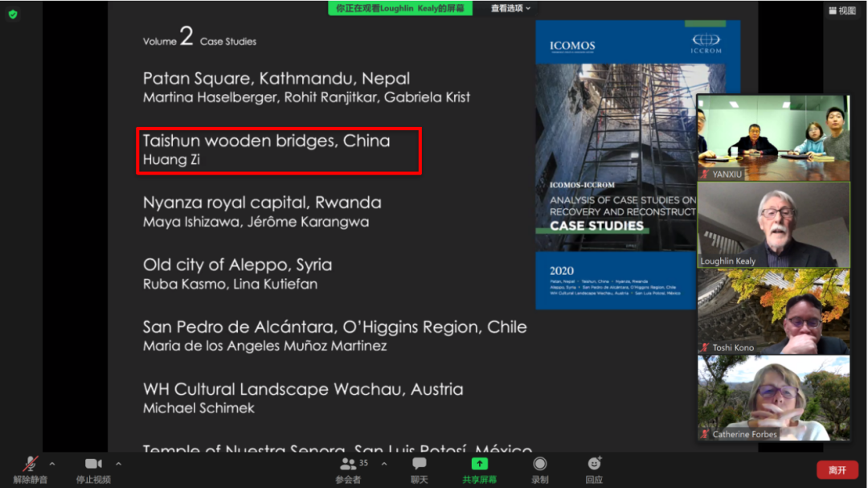This screenshot has width=868, height=488.
Task: Open the participants panel icon
Action: click(348, 464)
